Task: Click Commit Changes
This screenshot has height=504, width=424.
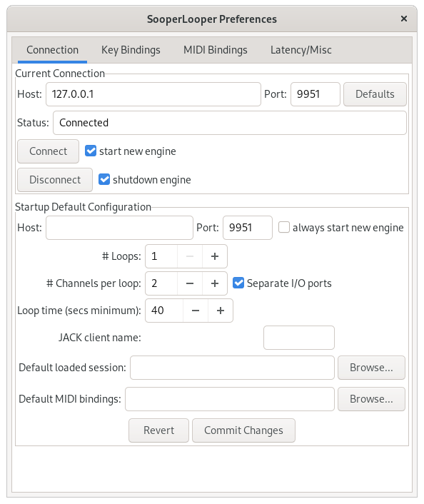Action: coord(243,430)
